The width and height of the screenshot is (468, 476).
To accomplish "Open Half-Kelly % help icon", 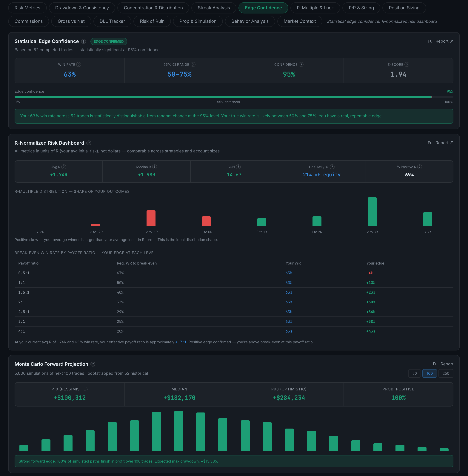I will 332,167.
